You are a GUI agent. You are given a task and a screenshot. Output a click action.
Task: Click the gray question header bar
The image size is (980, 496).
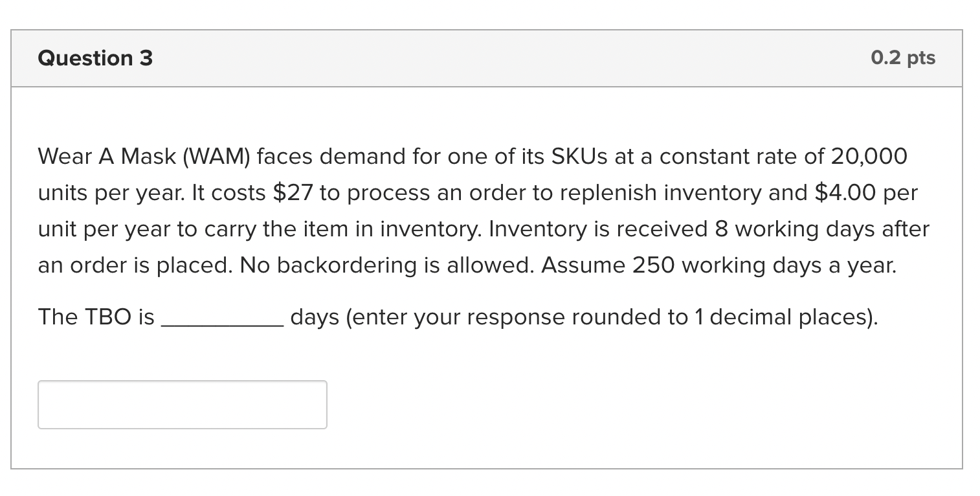click(485, 58)
